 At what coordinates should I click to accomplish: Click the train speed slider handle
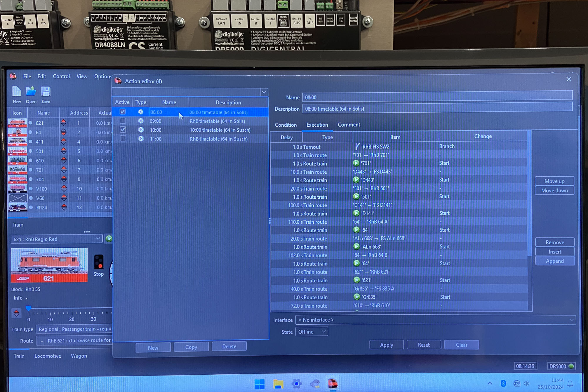point(29,308)
